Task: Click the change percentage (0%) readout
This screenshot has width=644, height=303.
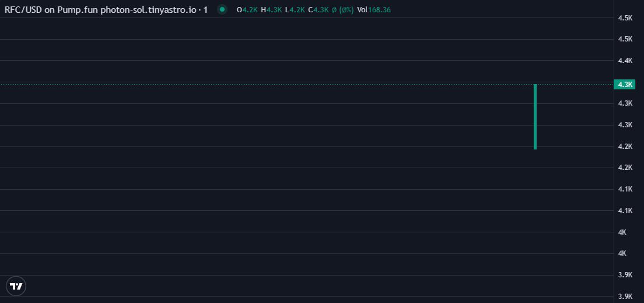Action: tap(343, 10)
